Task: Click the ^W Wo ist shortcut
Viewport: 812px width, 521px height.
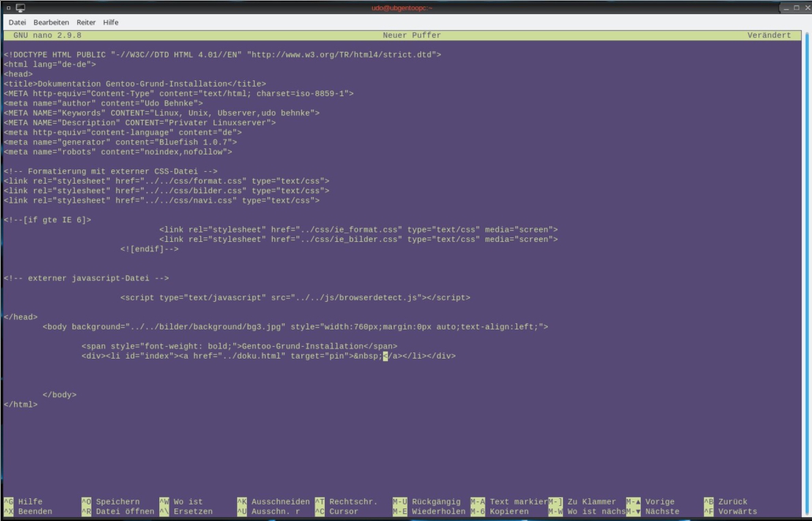Action: (x=181, y=501)
